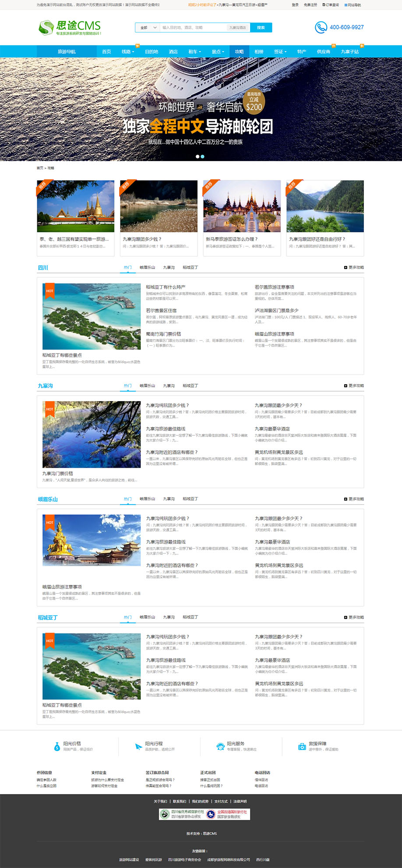Viewport: 402px width, 868px height.
Task: Expand the 签证 navigation dropdown
Action: [x=280, y=52]
